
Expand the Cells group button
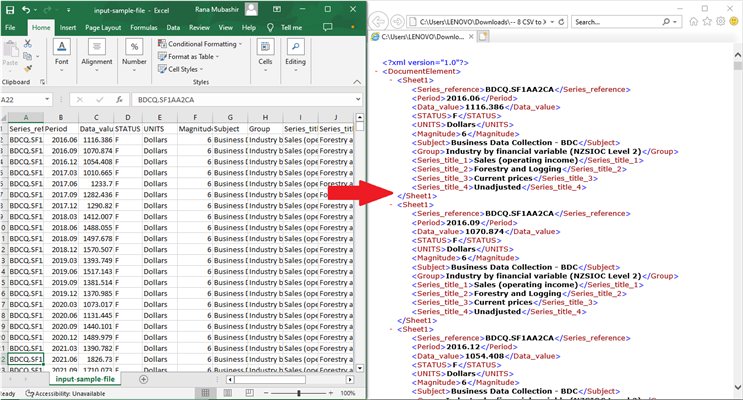pyautogui.click(x=265, y=55)
